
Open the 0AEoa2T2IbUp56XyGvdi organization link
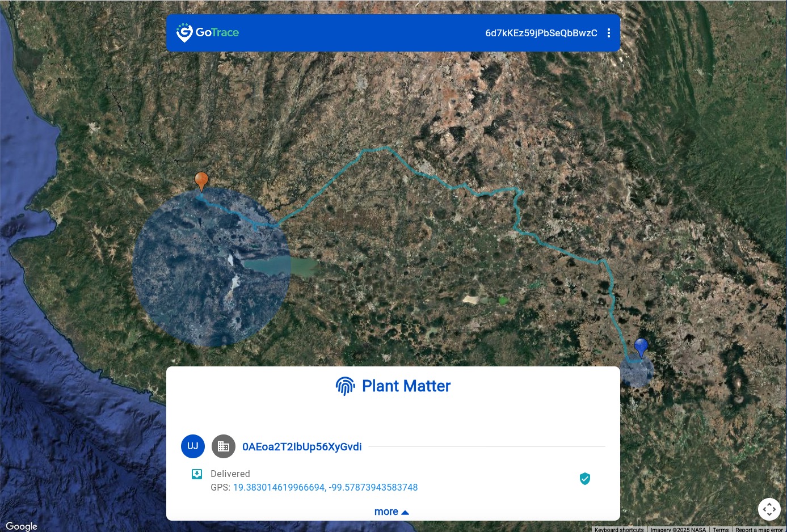302,447
